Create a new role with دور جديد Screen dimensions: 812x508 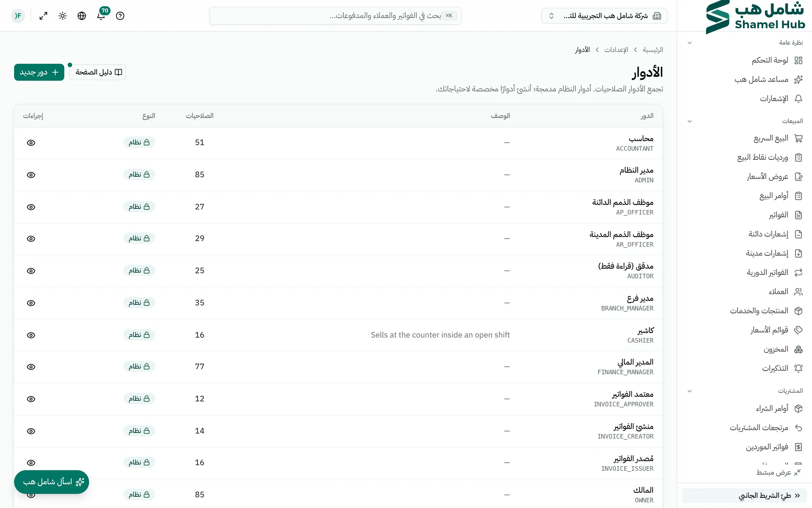click(x=39, y=72)
